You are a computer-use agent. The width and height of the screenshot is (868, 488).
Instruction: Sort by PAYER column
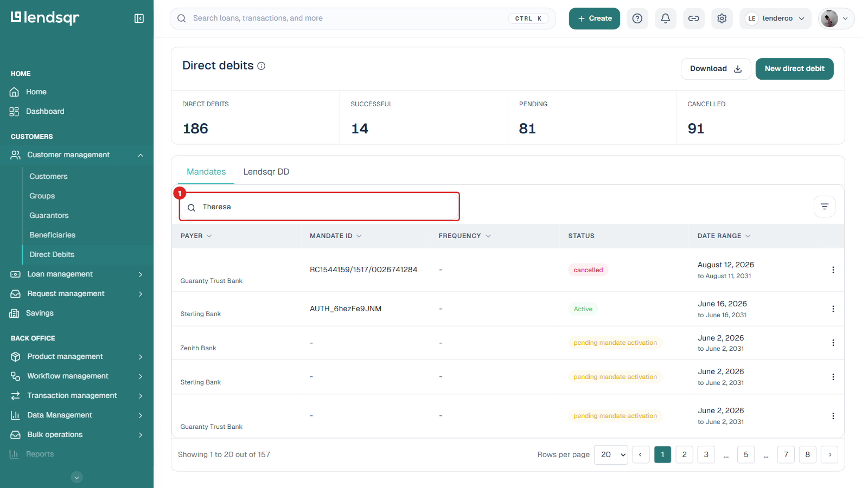(x=196, y=236)
